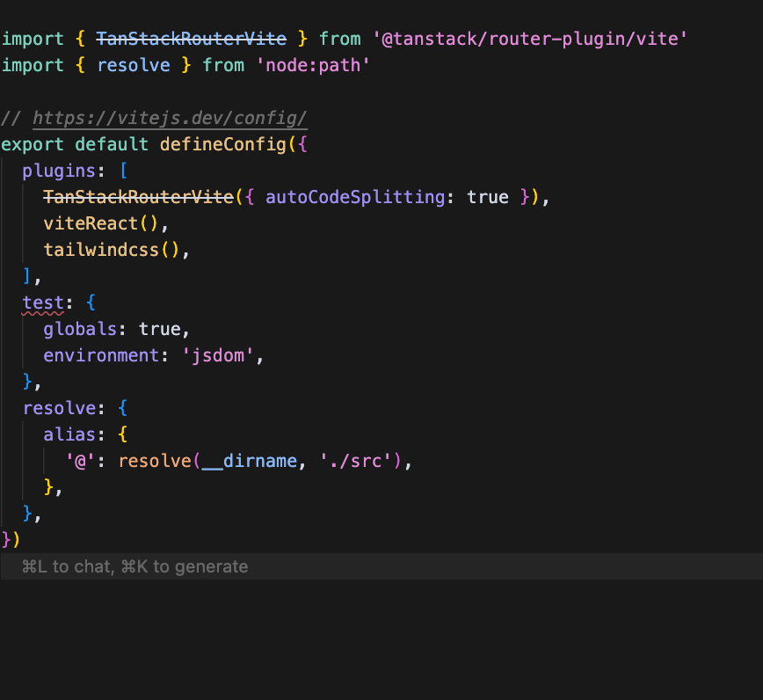
Task: Click the true value after globals
Action: click(x=159, y=329)
